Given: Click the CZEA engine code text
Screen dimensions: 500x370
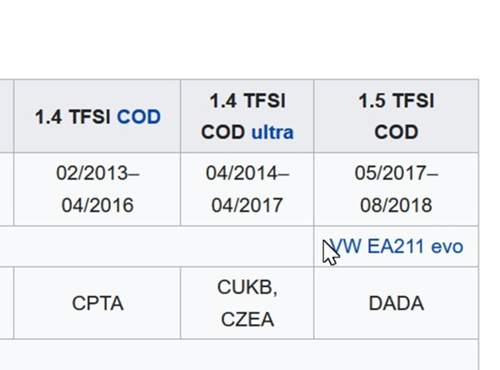Looking at the screenshot, I should pyautogui.click(x=247, y=319).
